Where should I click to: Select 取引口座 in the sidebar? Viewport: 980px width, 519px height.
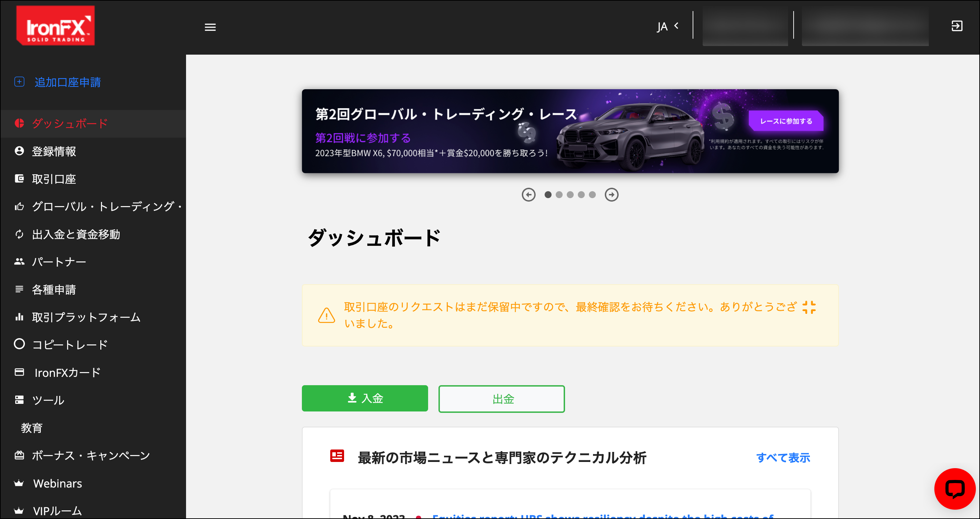[x=54, y=179]
